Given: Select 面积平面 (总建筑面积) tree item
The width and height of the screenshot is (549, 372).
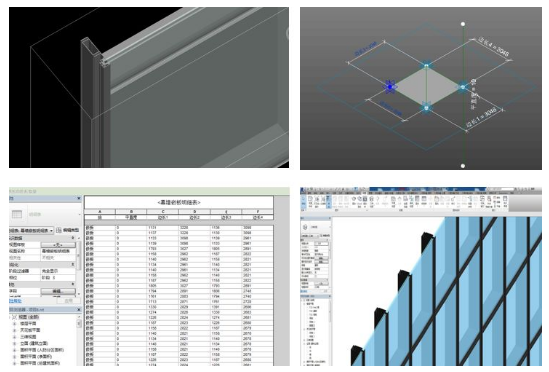Looking at the screenshot, I should click(40, 363).
